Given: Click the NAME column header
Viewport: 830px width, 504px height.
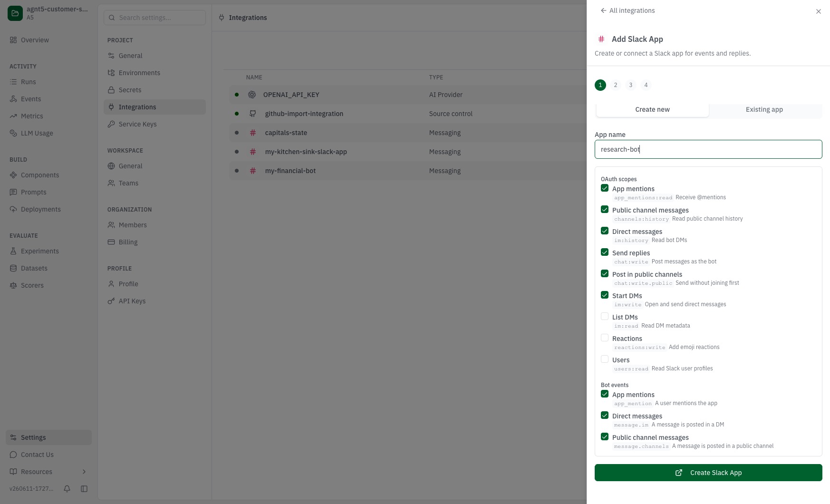Looking at the screenshot, I should (x=254, y=78).
